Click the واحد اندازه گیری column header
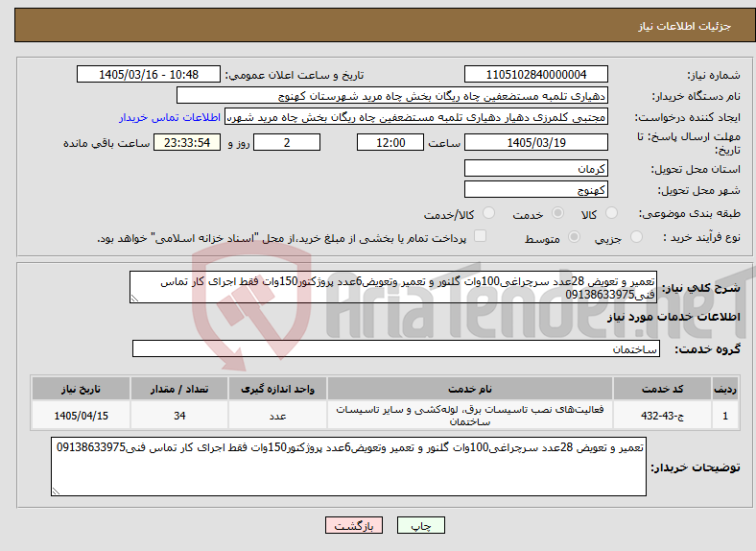Screen dimensions: 756x551 point(277,389)
